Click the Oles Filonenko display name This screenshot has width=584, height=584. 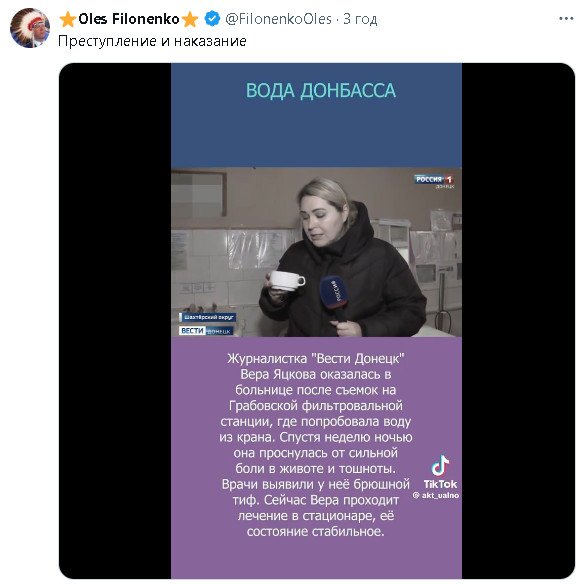click(129, 19)
